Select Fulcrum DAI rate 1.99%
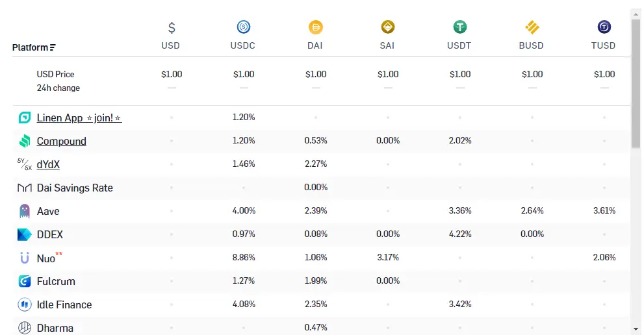644x335 pixels. pyautogui.click(x=316, y=281)
